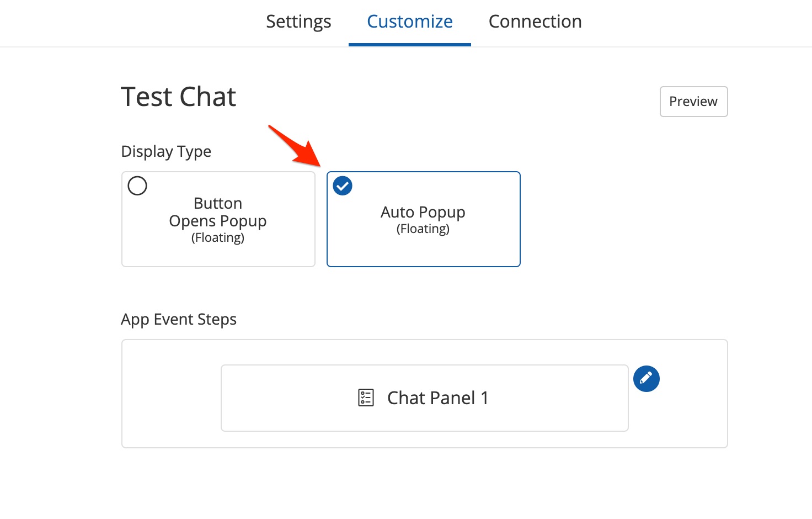Click the Test Chat heading
Image resolution: width=812 pixels, height=519 pixels.
point(178,97)
